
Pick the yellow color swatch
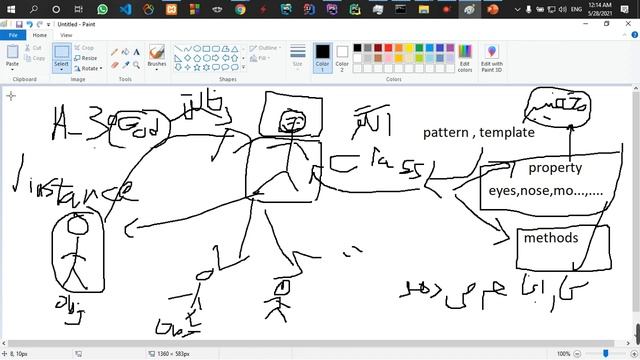[409, 48]
